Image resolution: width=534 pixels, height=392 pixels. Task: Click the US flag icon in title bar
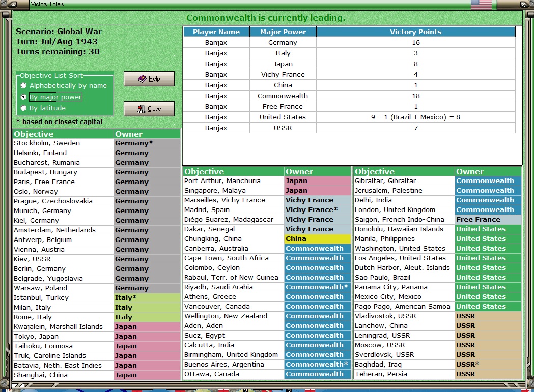point(481,4)
